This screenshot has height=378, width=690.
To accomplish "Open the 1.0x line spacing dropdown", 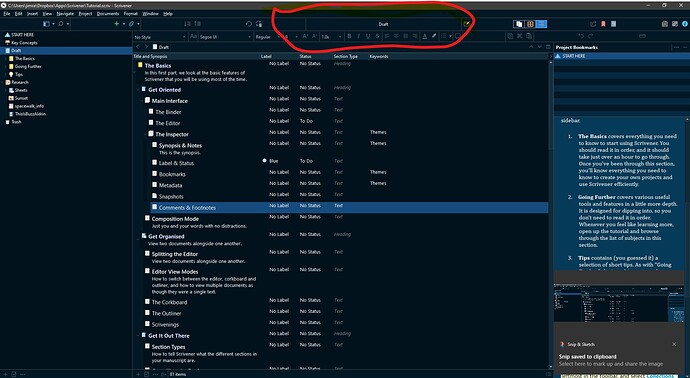I will [331, 37].
